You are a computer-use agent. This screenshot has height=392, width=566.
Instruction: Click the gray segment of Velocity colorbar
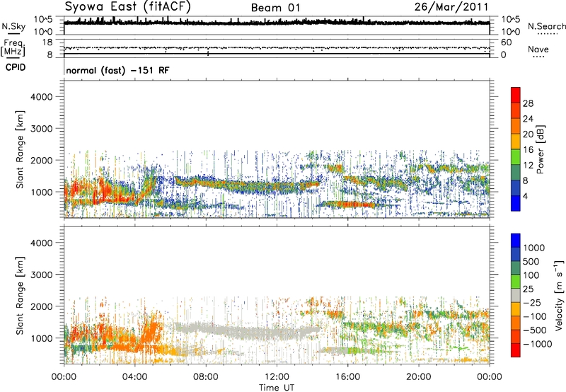[x=516, y=295]
